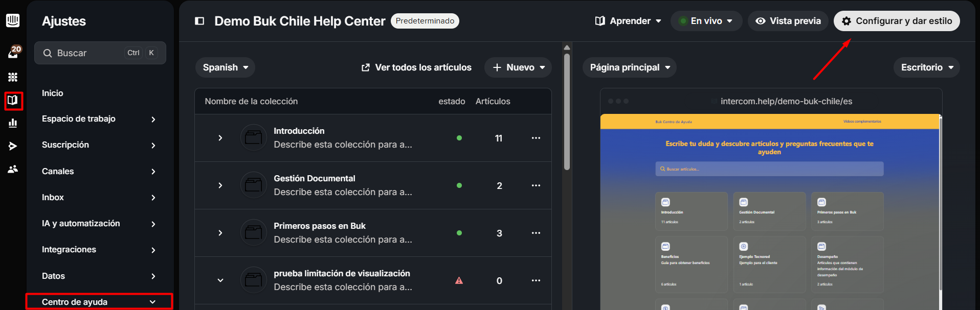Expand the Gestión Documental collection row
980x310 pixels.
(x=220, y=185)
